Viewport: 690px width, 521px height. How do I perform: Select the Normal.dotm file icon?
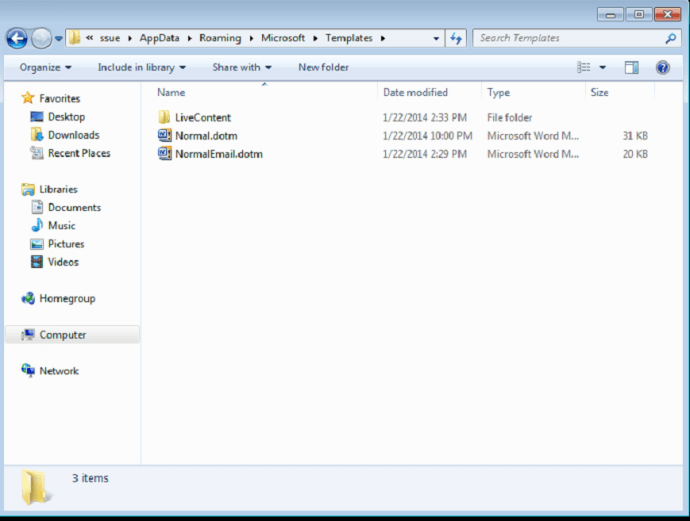(x=165, y=136)
